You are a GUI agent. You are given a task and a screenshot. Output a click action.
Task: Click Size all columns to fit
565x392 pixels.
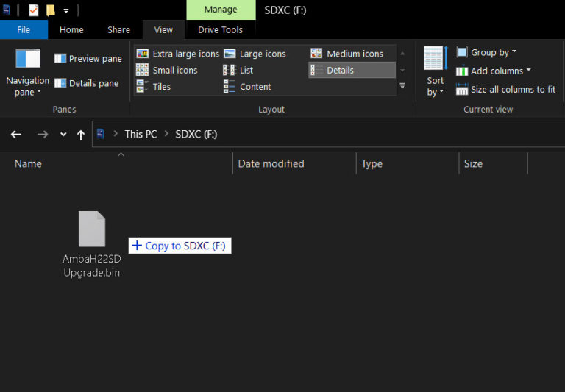(506, 89)
